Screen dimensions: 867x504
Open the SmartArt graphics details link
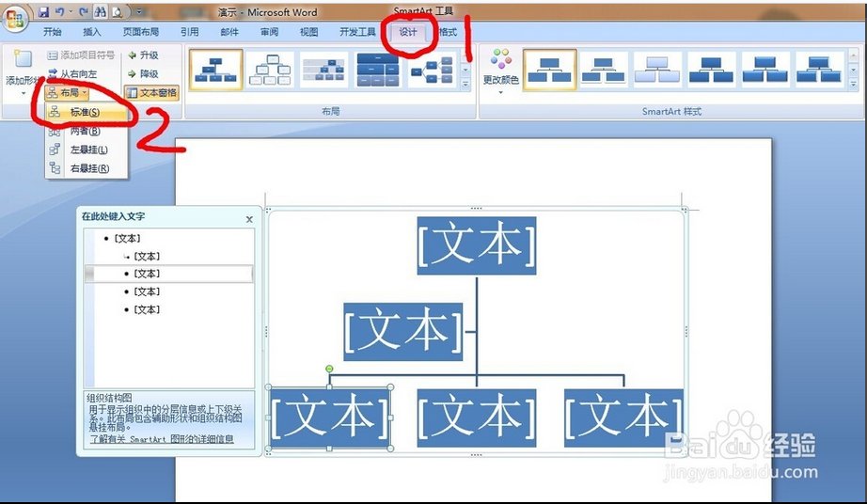(161, 439)
